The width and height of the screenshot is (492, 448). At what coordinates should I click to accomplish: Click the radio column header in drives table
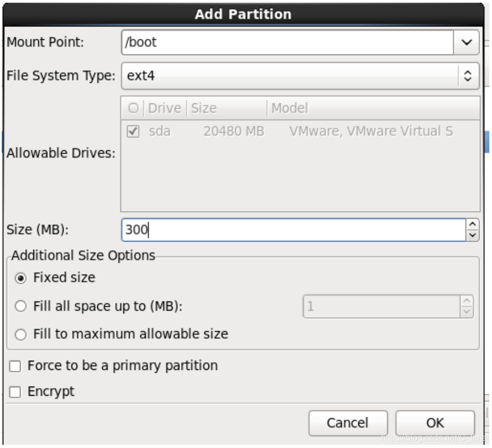[x=133, y=108]
